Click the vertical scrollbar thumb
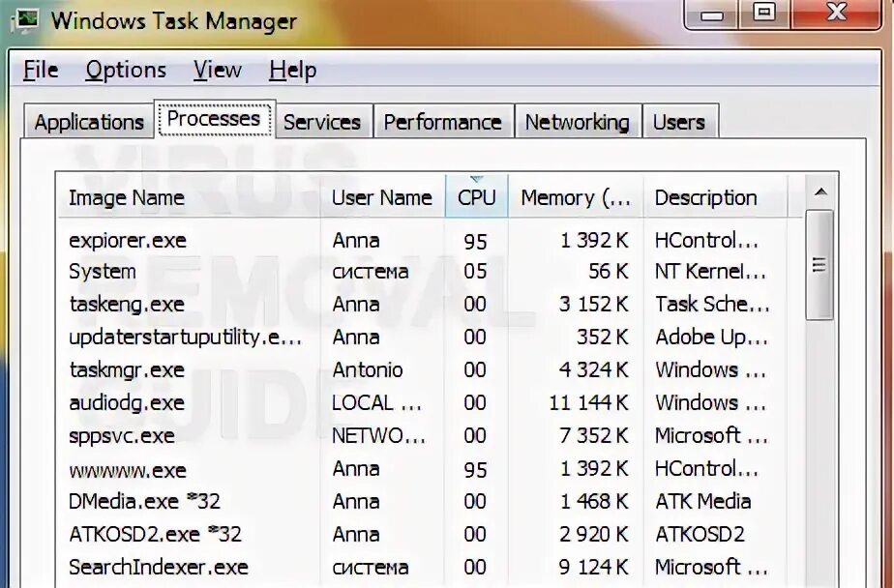894x588 pixels. 819,265
